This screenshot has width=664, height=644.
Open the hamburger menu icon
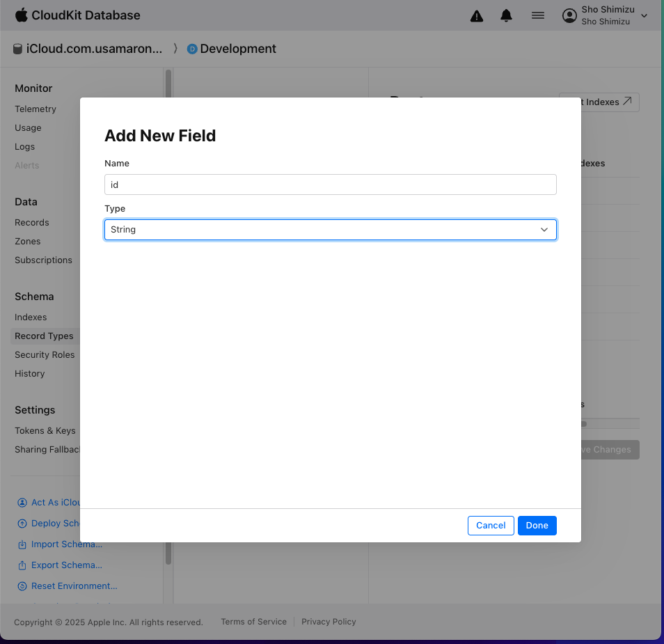click(538, 15)
